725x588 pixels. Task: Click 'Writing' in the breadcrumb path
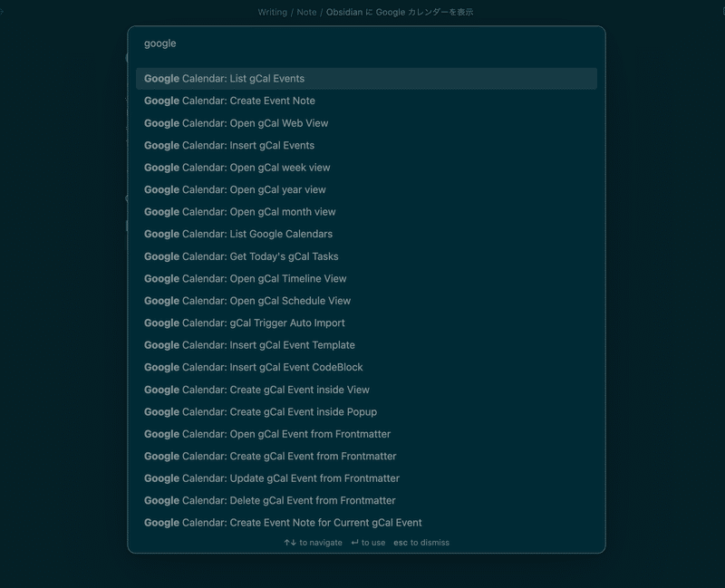point(273,13)
